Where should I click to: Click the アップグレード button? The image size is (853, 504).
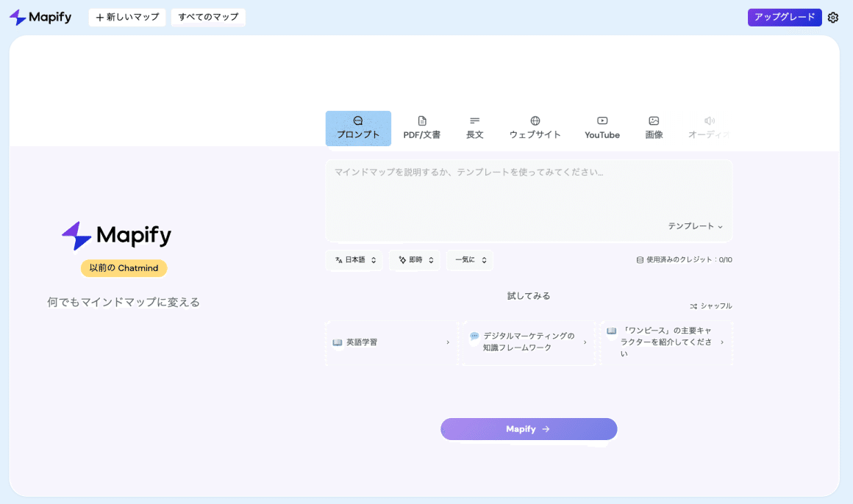785,18
